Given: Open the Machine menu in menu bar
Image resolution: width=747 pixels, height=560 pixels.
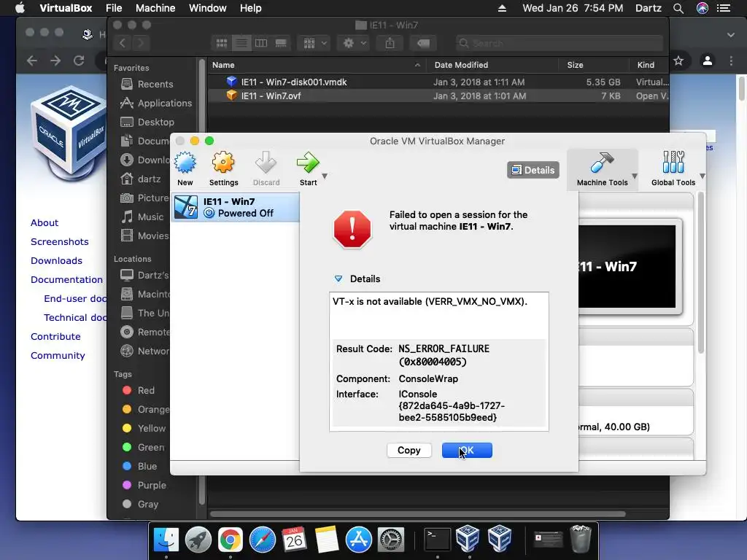Looking at the screenshot, I should (x=155, y=8).
